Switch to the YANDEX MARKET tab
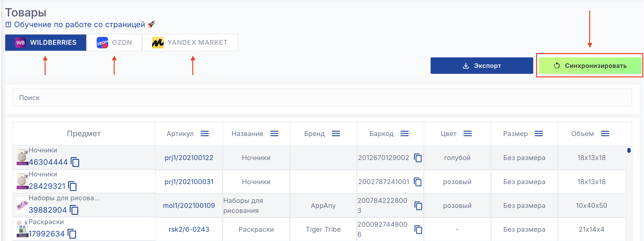Viewport: 644px width, 241px height. click(x=190, y=42)
